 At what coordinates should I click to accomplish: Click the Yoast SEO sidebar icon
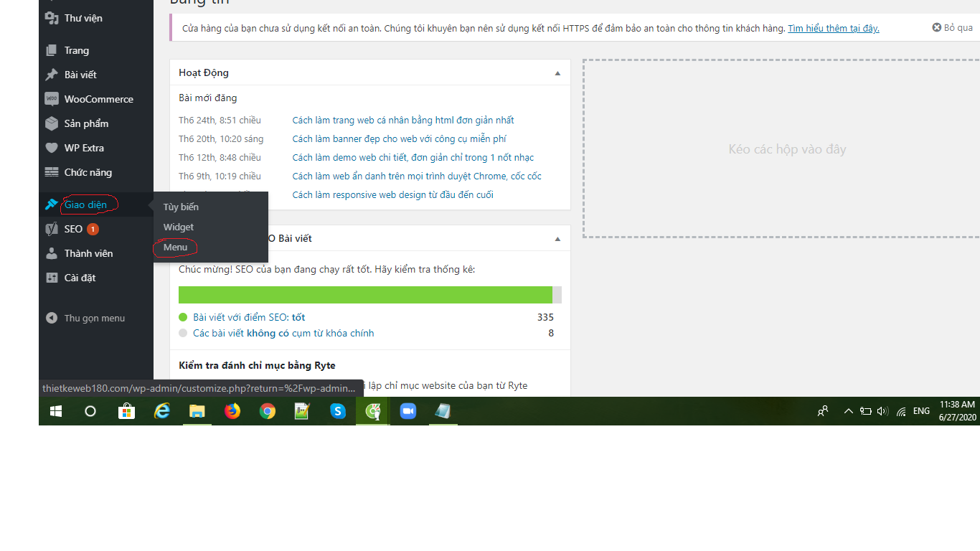click(52, 229)
